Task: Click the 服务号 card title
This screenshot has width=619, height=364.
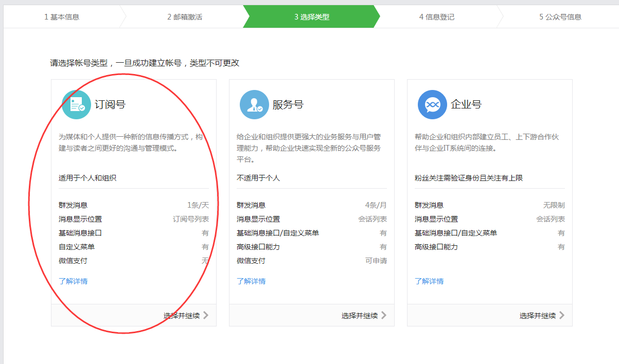Action: tap(288, 104)
